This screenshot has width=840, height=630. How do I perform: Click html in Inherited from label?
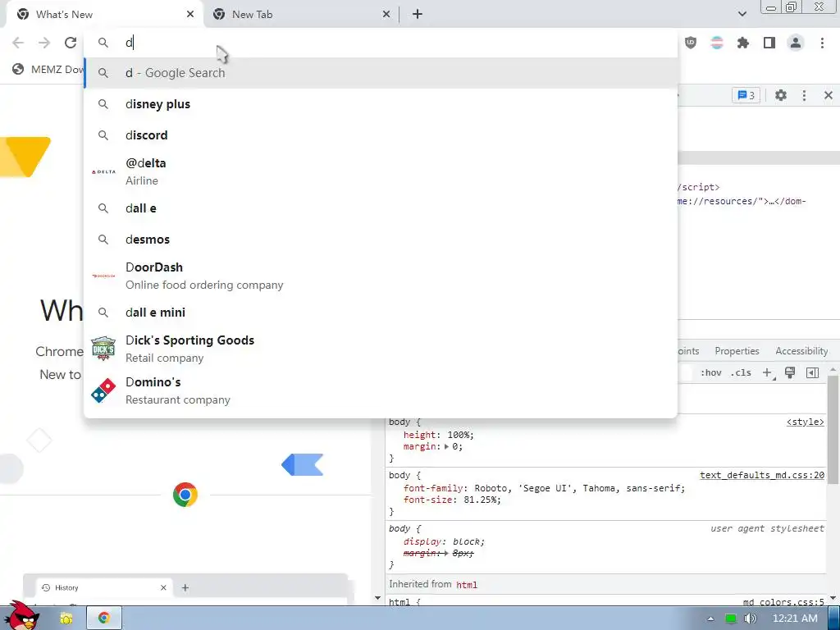[466, 584]
